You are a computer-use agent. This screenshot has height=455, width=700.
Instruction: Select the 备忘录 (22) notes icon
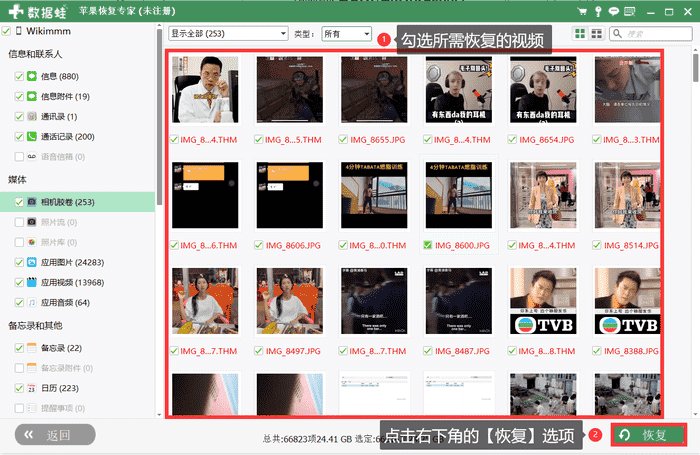32,348
